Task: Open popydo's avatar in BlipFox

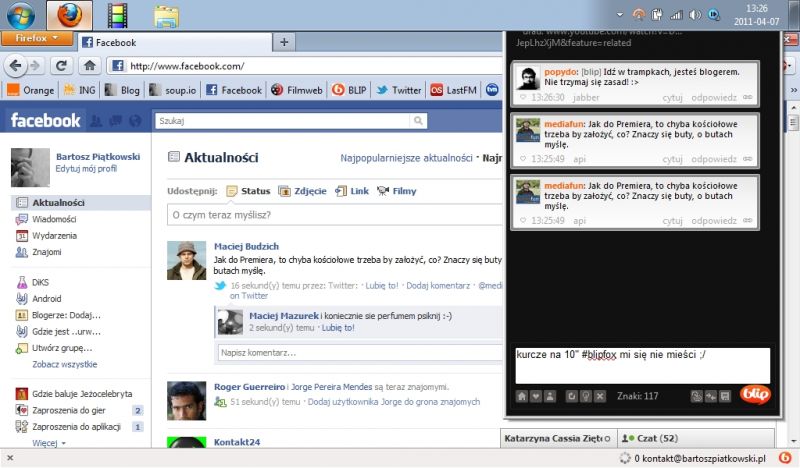Action: click(x=528, y=78)
